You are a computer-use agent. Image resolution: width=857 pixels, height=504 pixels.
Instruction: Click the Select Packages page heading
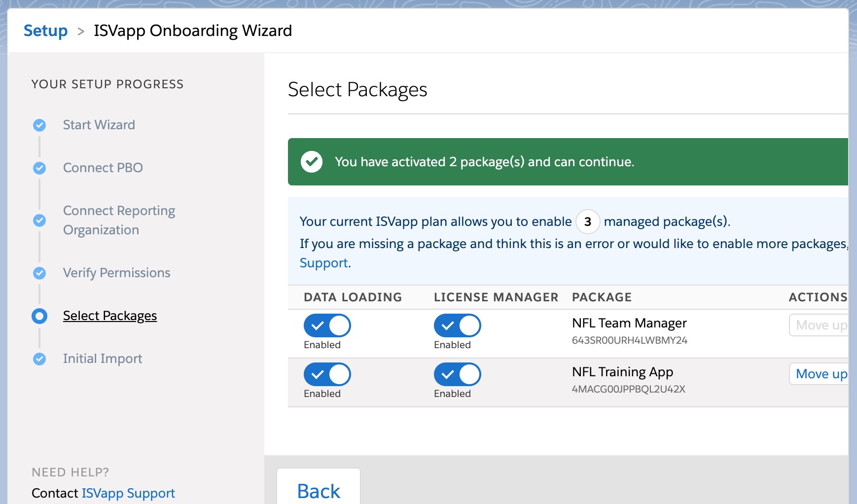click(357, 90)
